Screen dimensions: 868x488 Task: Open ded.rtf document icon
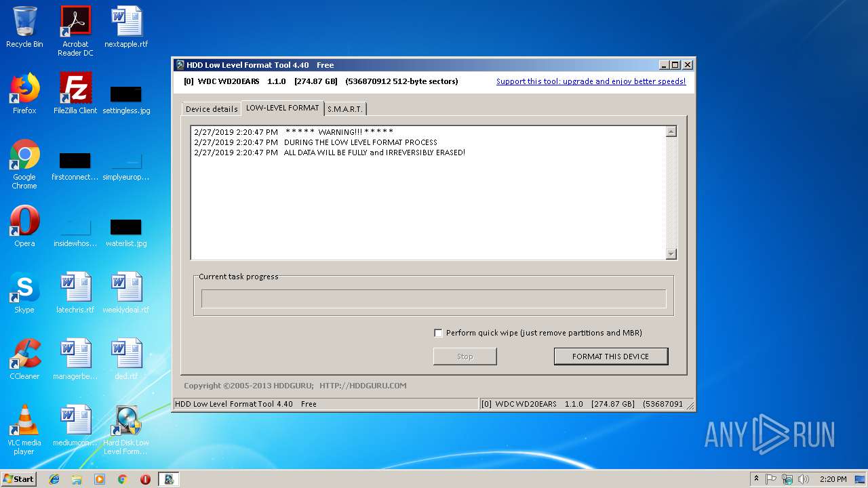coord(126,359)
